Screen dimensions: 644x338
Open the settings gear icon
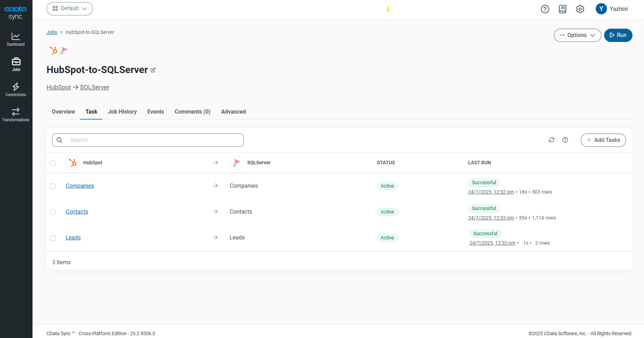[580, 9]
